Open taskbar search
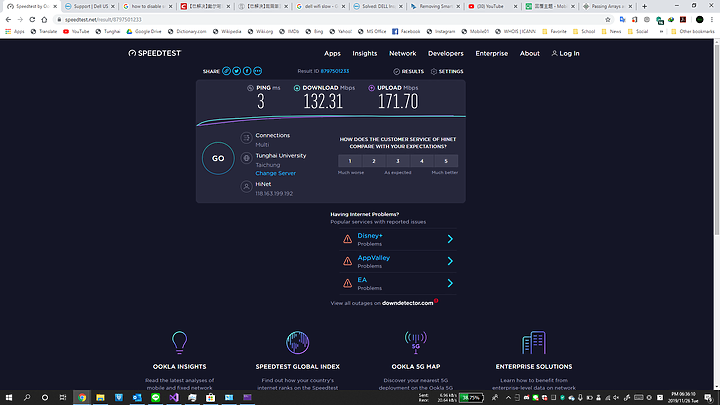Image resolution: width=720 pixels, height=405 pixels. 27,398
